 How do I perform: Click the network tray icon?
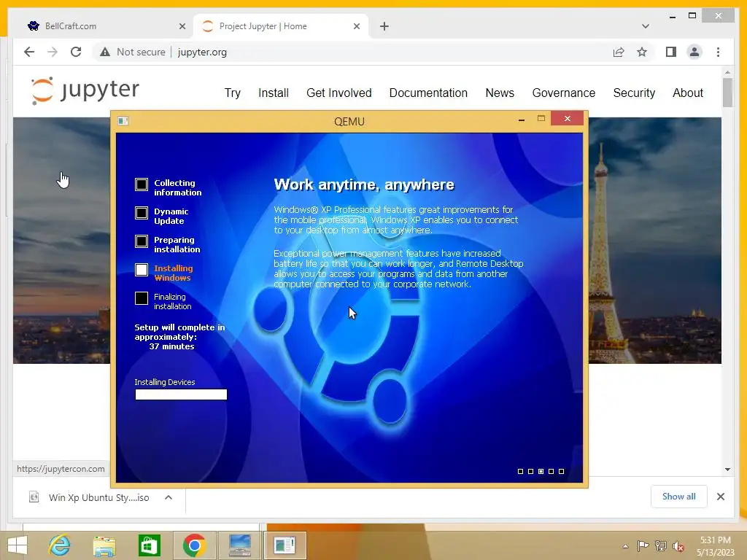pyautogui.click(x=661, y=545)
